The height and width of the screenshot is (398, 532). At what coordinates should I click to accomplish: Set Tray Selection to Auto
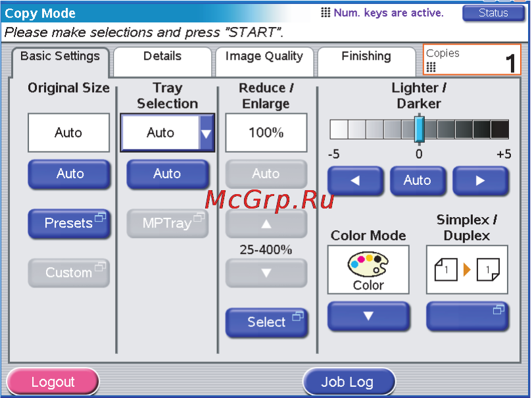pos(168,174)
